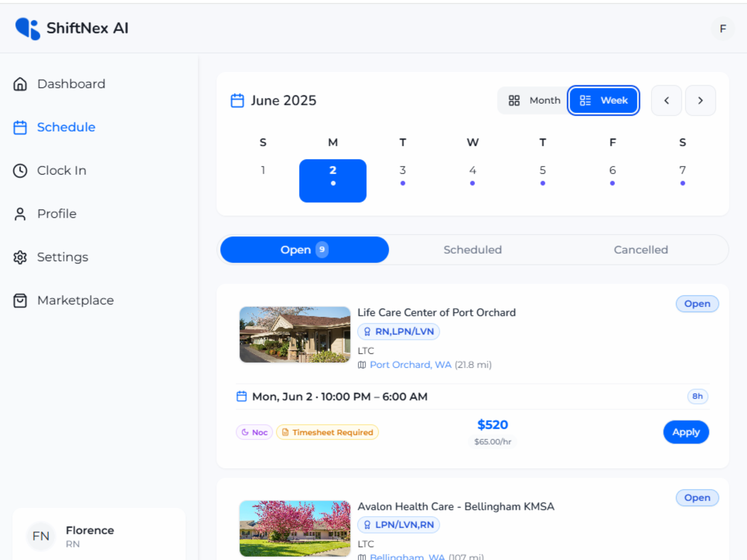Click the list icon on Week view
The image size is (747, 560).
click(x=585, y=101)
